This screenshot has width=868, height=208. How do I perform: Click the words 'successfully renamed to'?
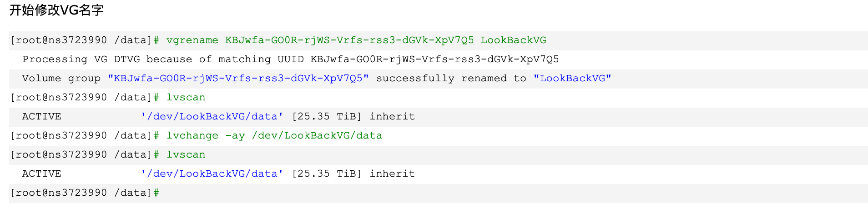click(x=451, y=79)
